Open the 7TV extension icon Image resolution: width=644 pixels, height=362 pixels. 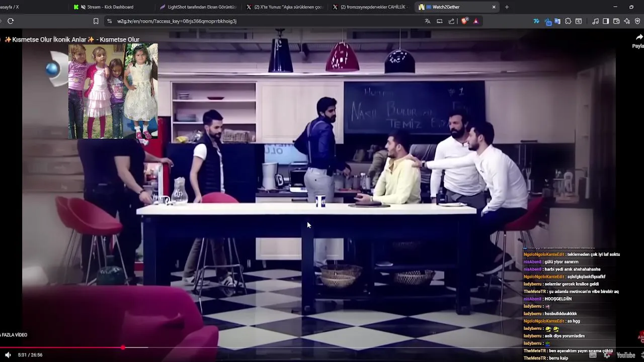point(536,21)
